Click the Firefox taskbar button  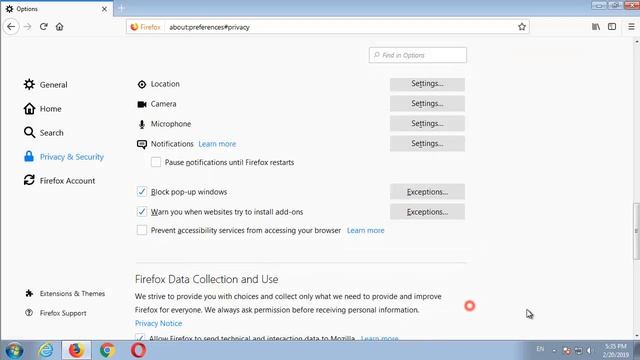76,350
